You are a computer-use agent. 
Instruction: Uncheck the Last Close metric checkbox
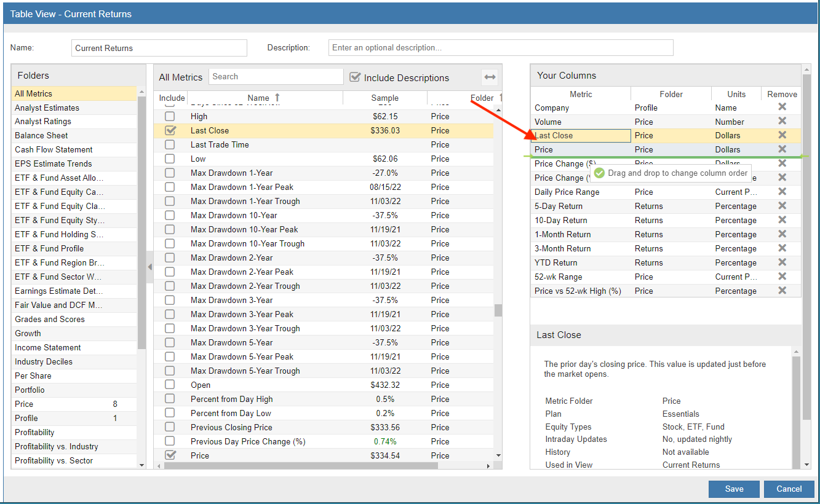(170, 130)
